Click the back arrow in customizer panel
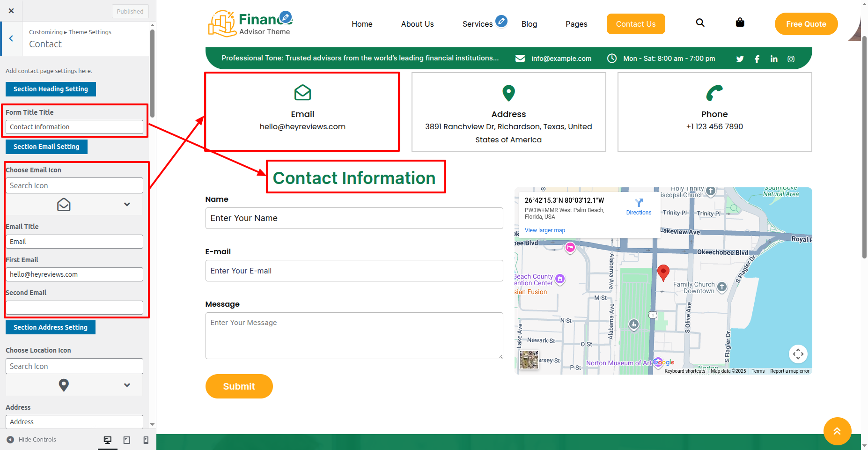 tap(11, 39)
